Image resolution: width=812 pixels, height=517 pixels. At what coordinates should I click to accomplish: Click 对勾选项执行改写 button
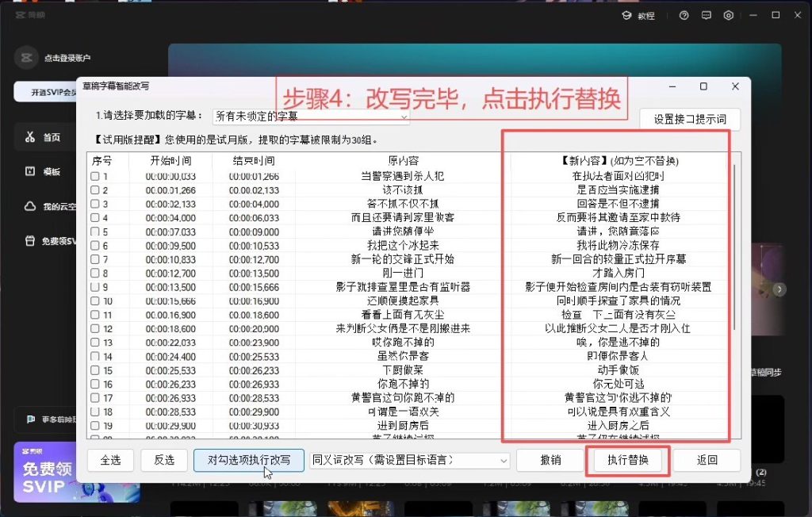click(248, 460)
